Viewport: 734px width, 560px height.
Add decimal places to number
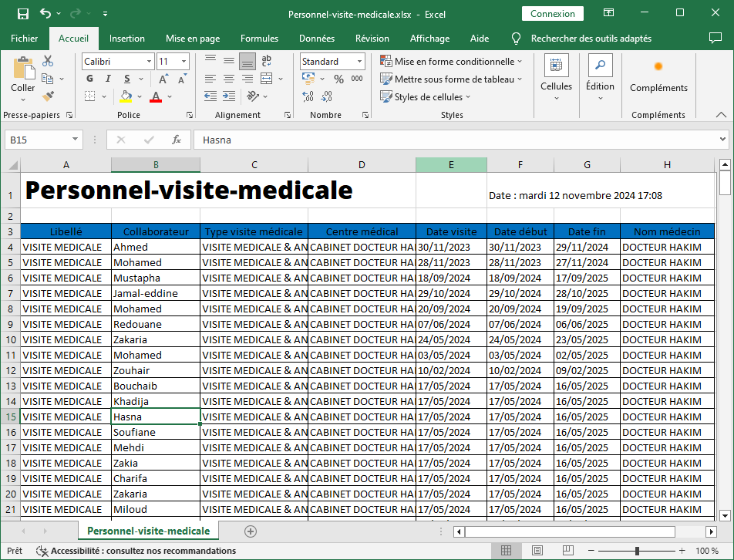[x=308, y=96]
